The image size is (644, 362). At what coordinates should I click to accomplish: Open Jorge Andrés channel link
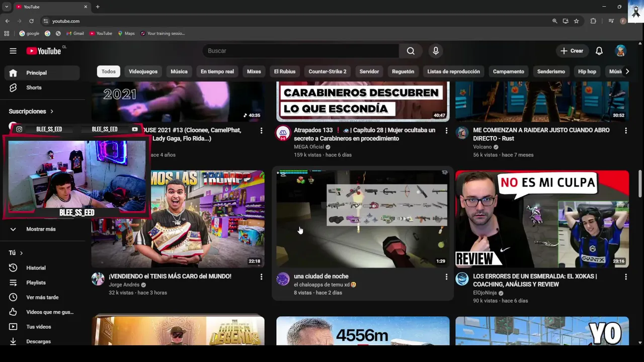[124, 285]
